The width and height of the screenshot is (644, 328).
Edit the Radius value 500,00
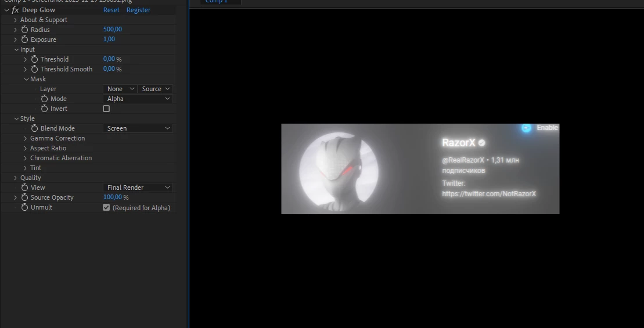[x=113, y=29]
